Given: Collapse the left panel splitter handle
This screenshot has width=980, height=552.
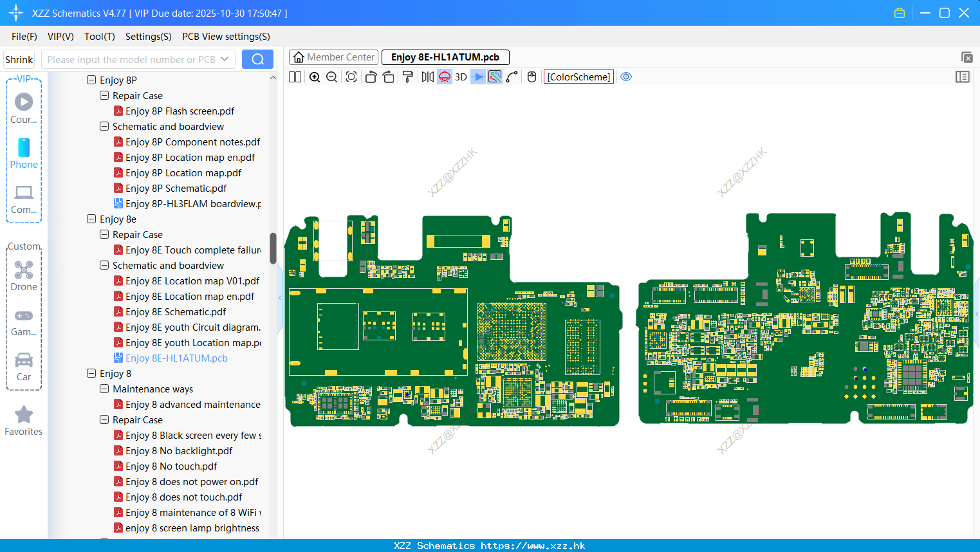Looking at the screenshot, I should point(280,298).
